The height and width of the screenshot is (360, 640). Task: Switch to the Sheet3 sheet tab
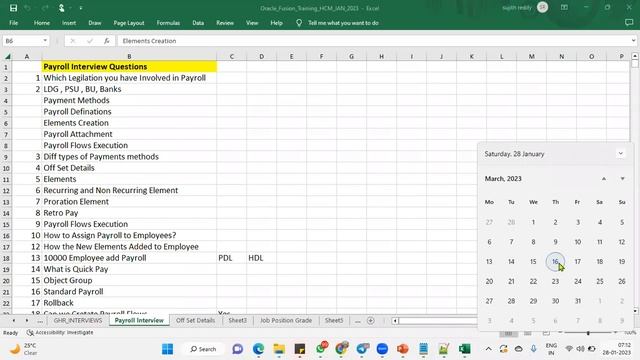tap(237, 320)
